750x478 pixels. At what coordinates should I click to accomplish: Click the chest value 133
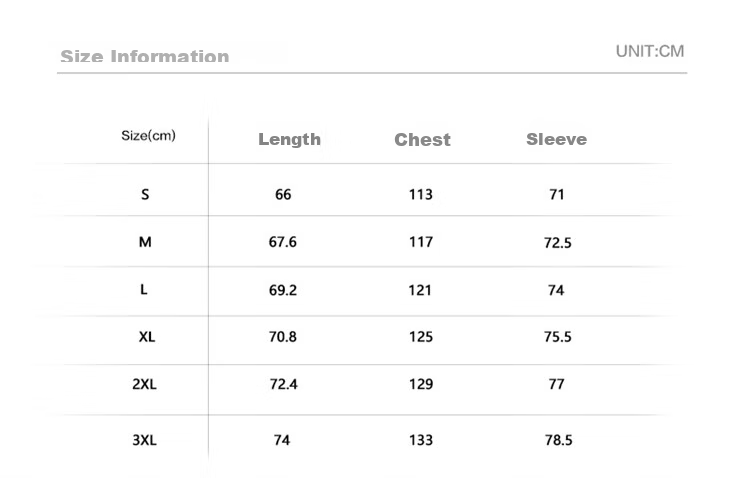[421, 440]
